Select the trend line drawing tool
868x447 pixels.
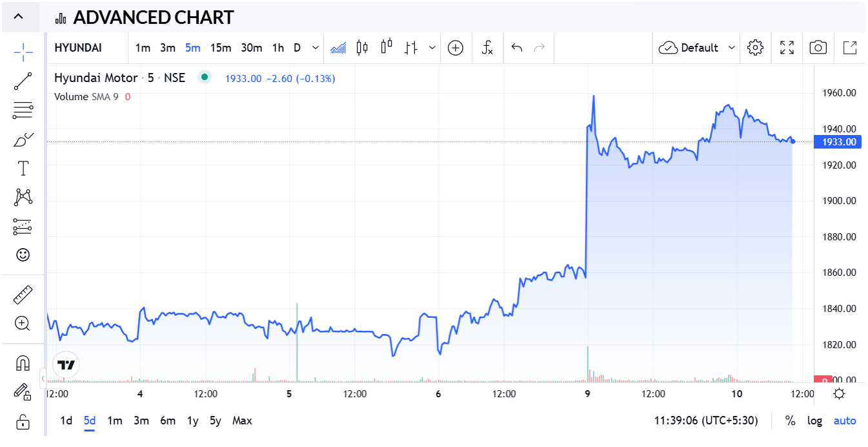tap(23, 81)
